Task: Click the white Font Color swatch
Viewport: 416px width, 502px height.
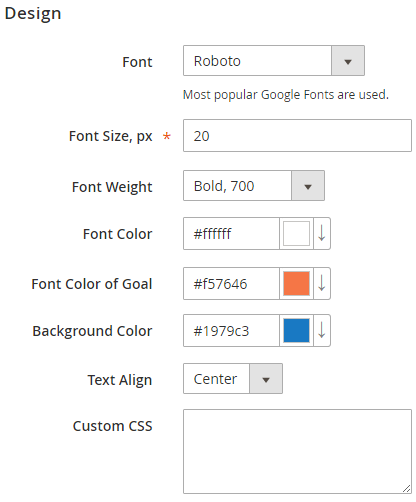Action: point(296,233)
